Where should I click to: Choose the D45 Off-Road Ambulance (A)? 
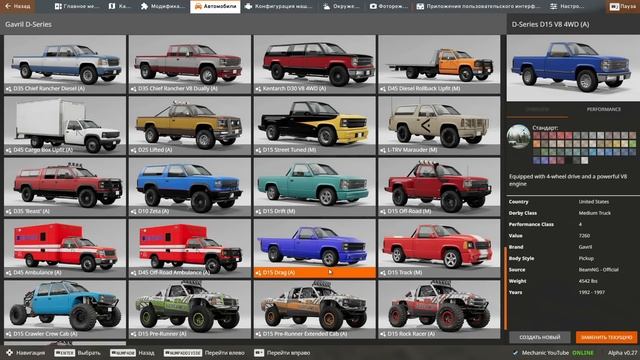pyautogui.click(x=190, y=248)
